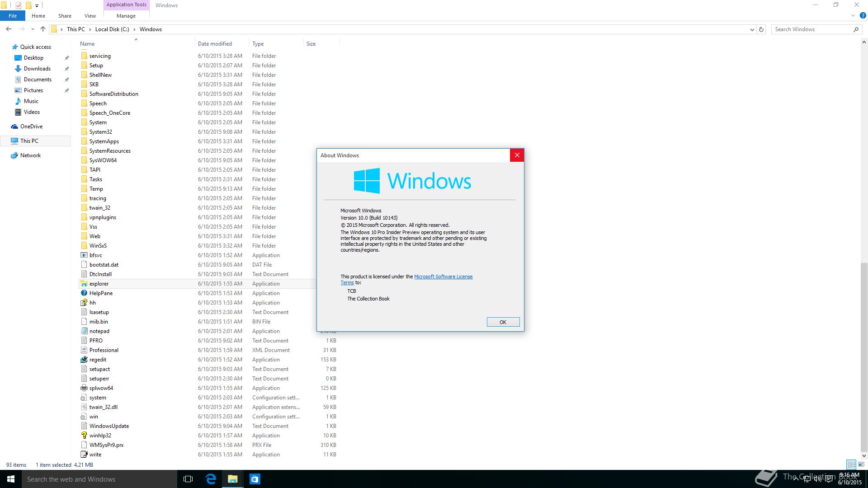The image size is (868, 488).
Task: Open the Store app on taskbar
Action: (255, 479)
